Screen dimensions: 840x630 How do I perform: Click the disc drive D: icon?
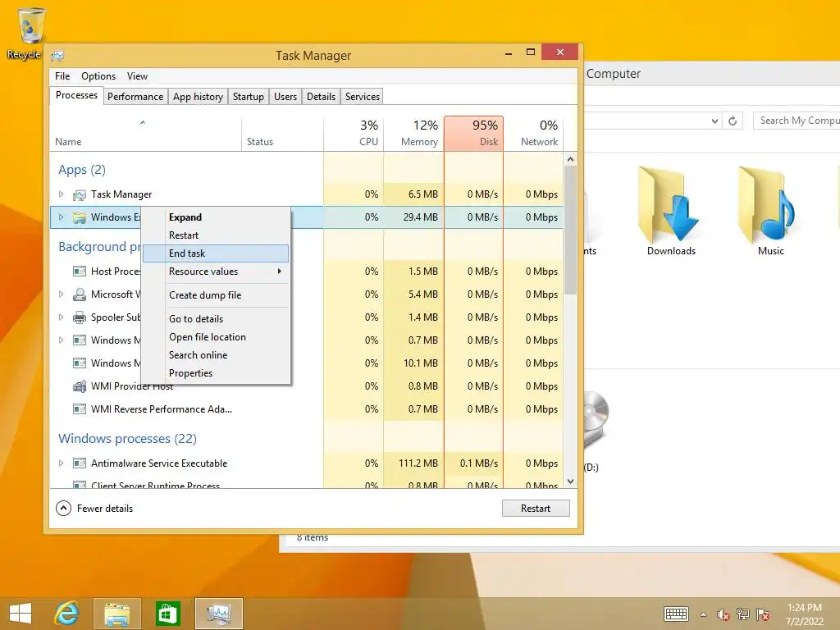pyautogui.click(x=596, y=421)
